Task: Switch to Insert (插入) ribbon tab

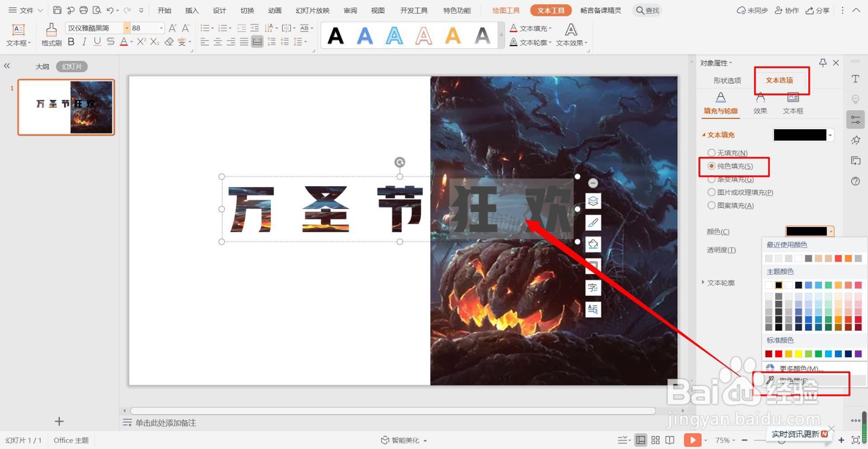Action: 192,10
